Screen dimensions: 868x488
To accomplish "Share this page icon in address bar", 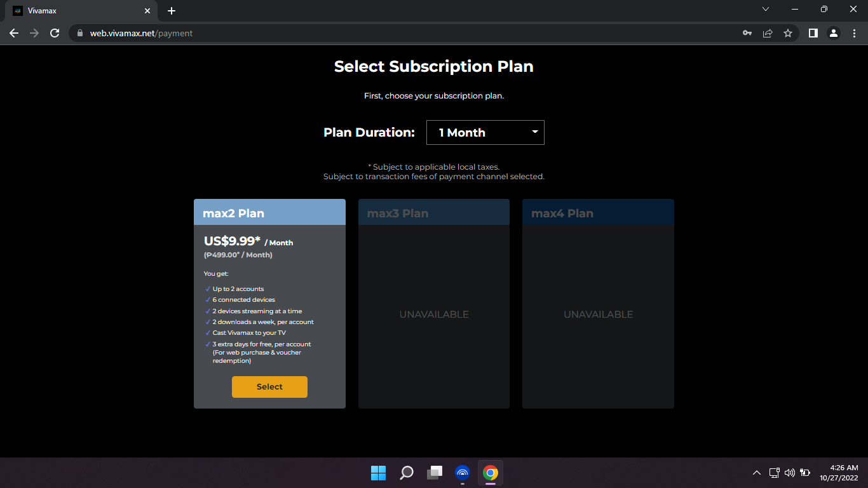I will [768, 33].
